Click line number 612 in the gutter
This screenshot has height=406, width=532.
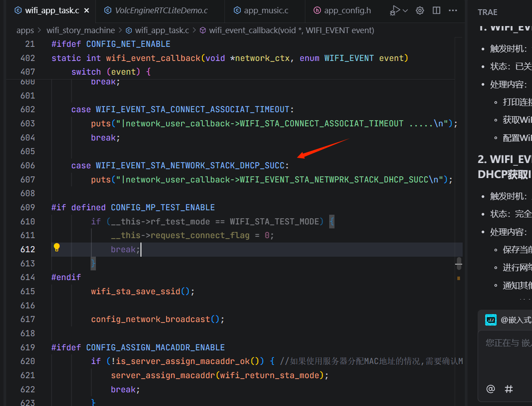tap(27, 249)
